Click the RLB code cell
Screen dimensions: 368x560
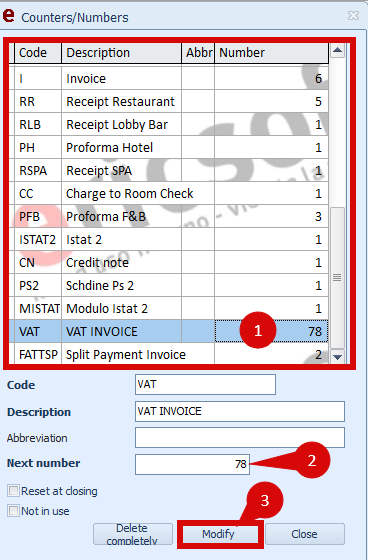coord(38,124)
